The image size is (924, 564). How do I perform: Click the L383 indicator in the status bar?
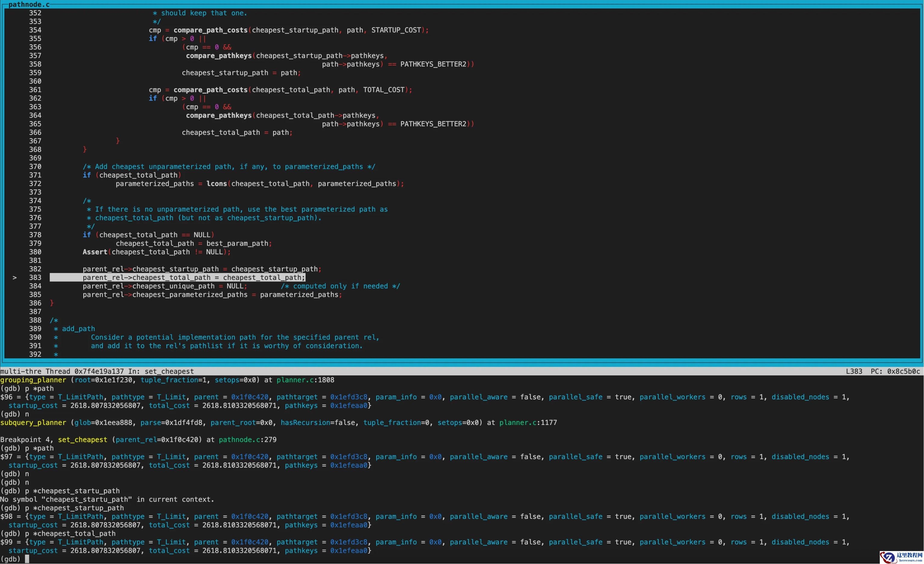point(854,371)
